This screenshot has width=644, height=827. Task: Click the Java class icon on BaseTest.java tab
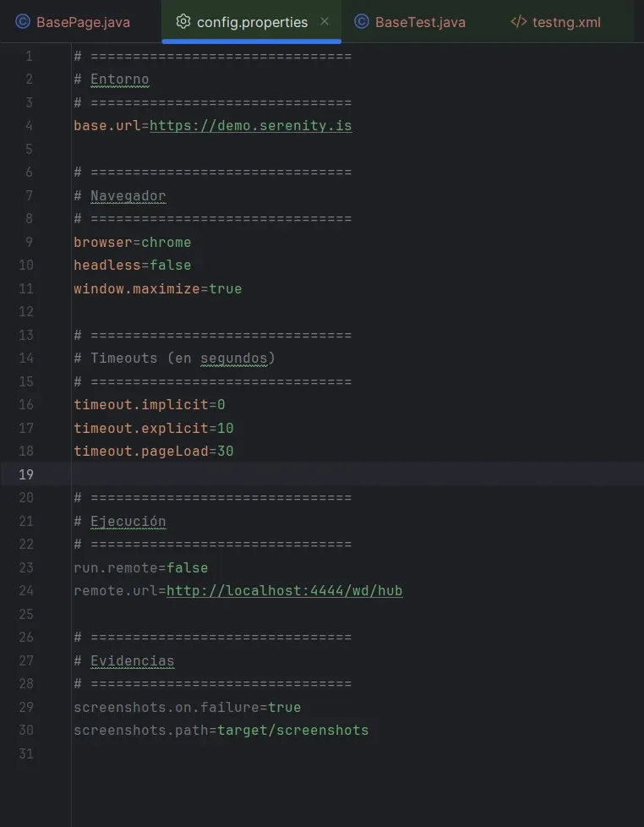pyautogui.click(x=363, y=23)
